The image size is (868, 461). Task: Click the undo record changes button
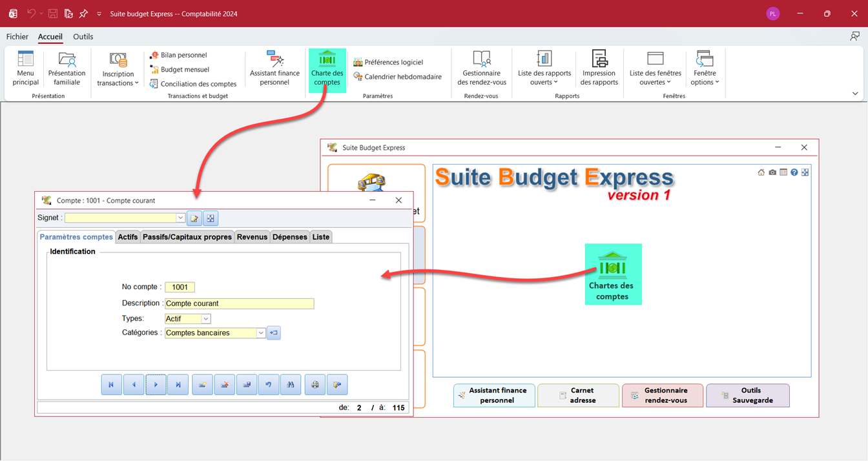(269, 385)
